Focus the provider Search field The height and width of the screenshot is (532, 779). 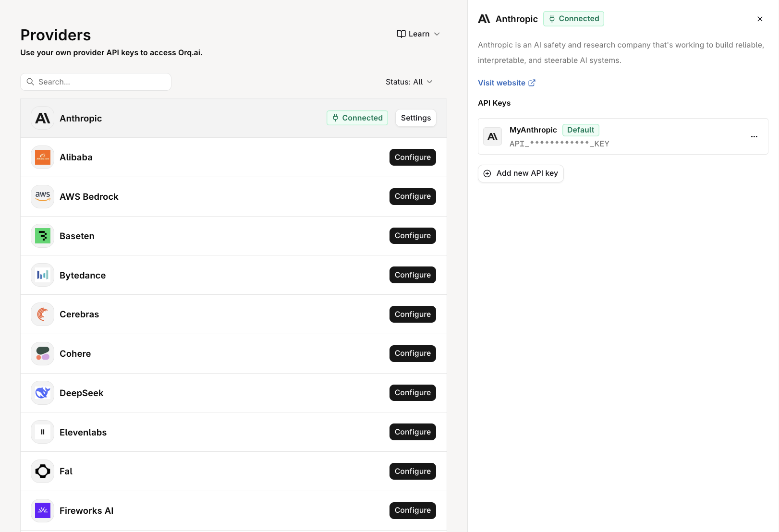click(96, 82)
